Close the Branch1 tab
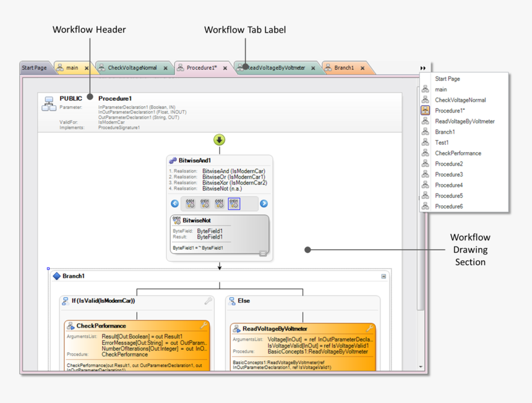This screenshot has width=532, height=403. point(363,69)
